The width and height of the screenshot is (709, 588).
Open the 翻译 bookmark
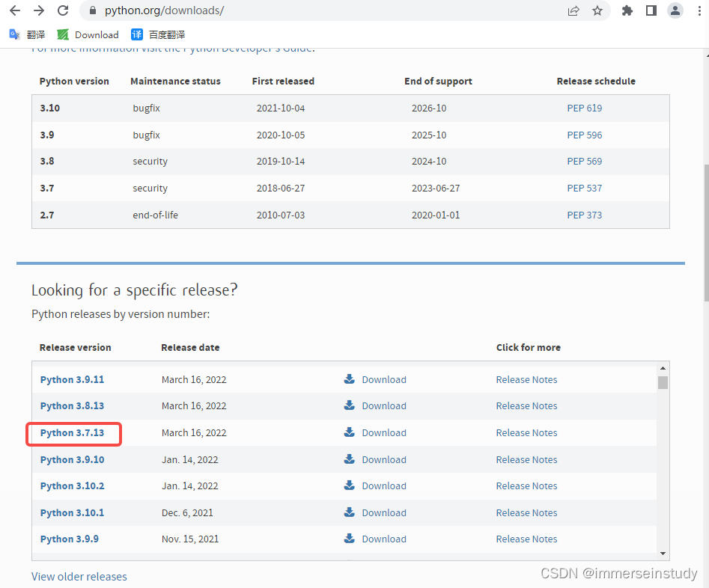tap(27, 35)
